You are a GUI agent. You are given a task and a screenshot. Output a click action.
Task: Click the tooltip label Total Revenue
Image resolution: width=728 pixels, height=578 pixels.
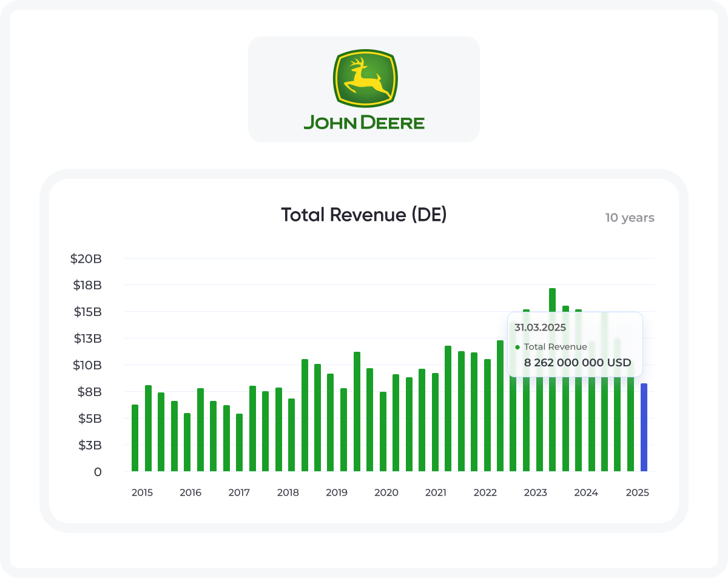coord(556,347)
